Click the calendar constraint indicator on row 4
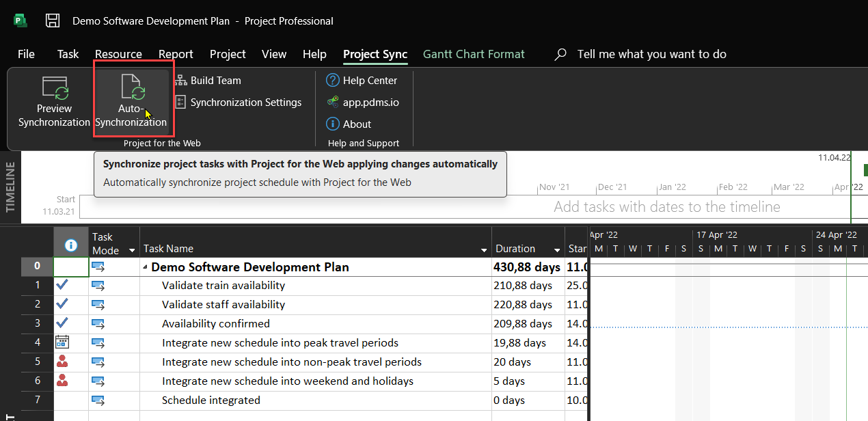This screenshot has height=421, width=868. [x=62, y=342]
